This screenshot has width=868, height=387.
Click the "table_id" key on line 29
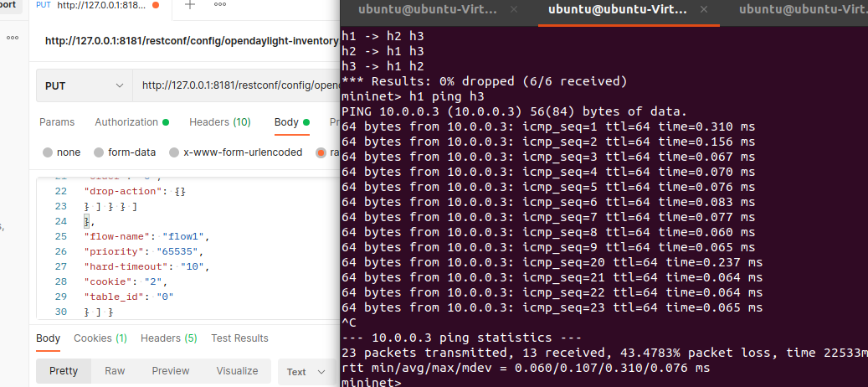point(114,297)
